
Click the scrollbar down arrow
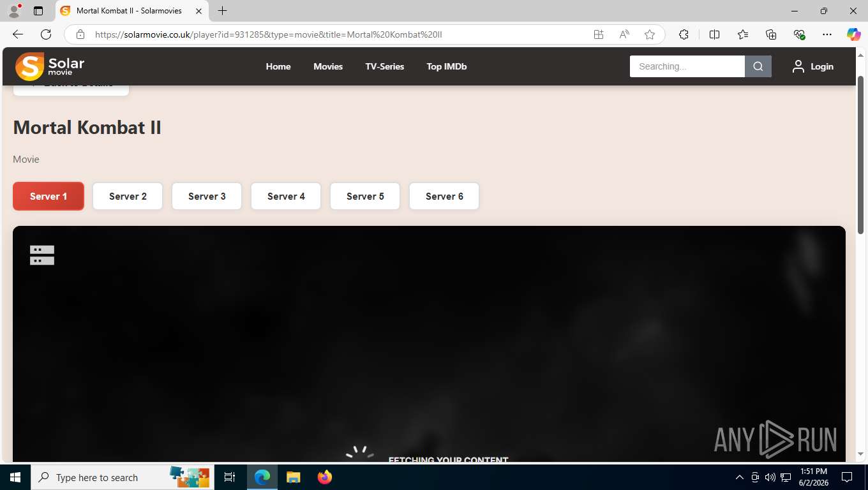(861, 454)
